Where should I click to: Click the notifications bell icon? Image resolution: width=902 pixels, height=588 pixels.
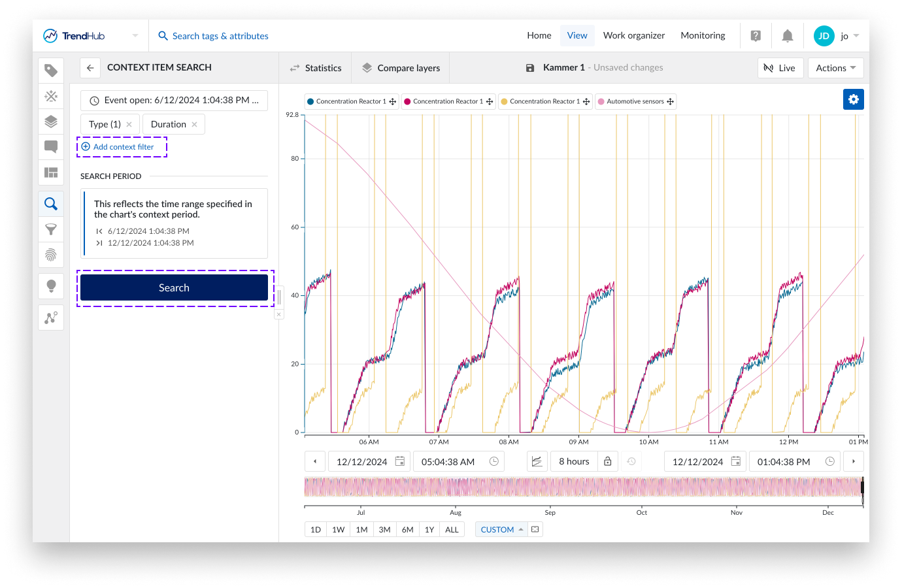[x=788, y=36]
